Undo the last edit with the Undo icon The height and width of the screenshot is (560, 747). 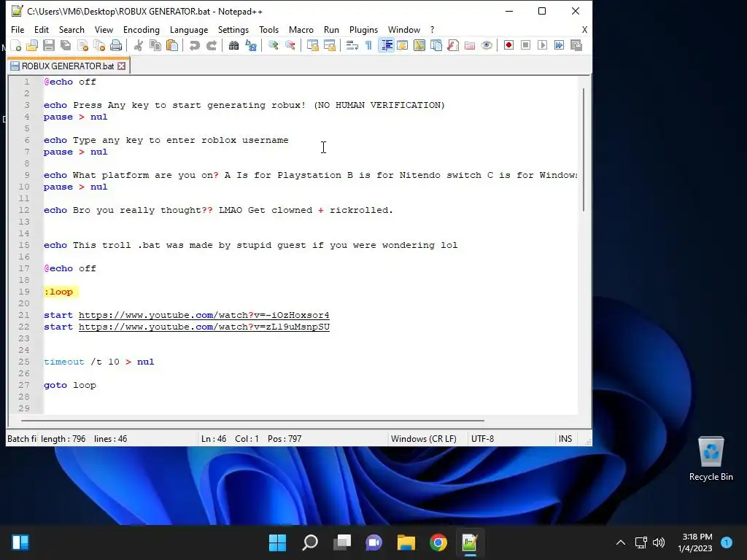[x=194, y=46]
